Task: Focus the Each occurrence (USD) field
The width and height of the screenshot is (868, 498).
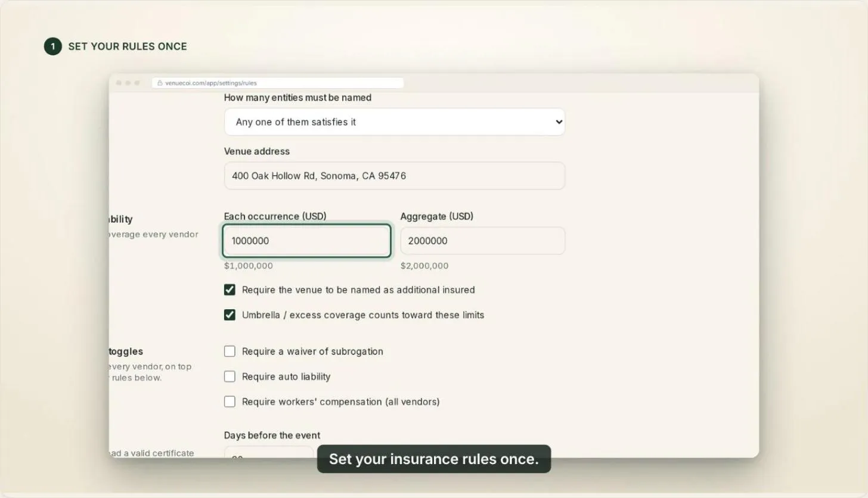Action: pyautogui.click(x=307, y=241)
